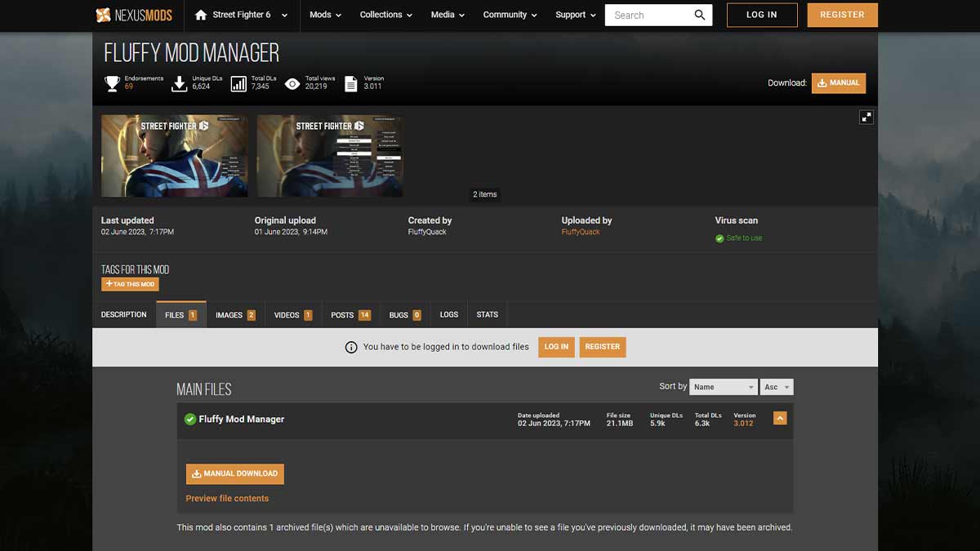Click the green Safe to use icon
The width and height of the screenshot is (980, 551).
point(719,238)
